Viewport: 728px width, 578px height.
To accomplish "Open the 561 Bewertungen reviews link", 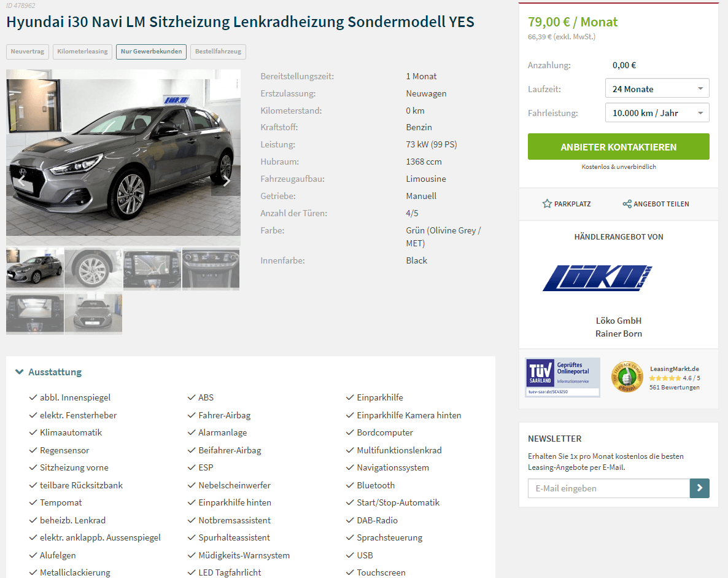I will (x=674, y=388).
